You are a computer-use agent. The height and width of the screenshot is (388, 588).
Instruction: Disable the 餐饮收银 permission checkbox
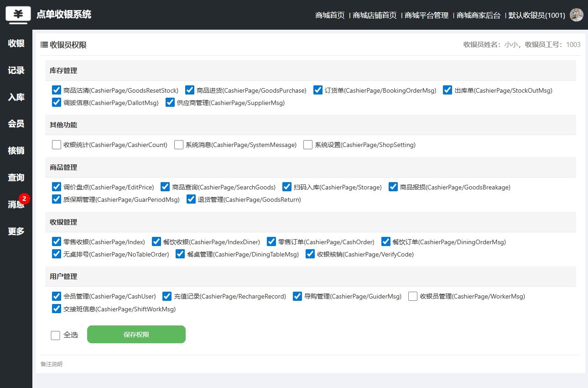point(156,241)
